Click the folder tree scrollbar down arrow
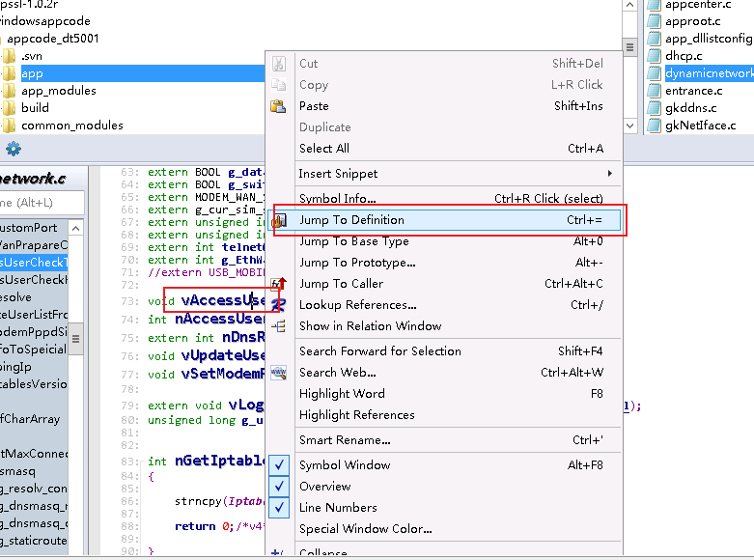754x560 pixels. (629, 126)
